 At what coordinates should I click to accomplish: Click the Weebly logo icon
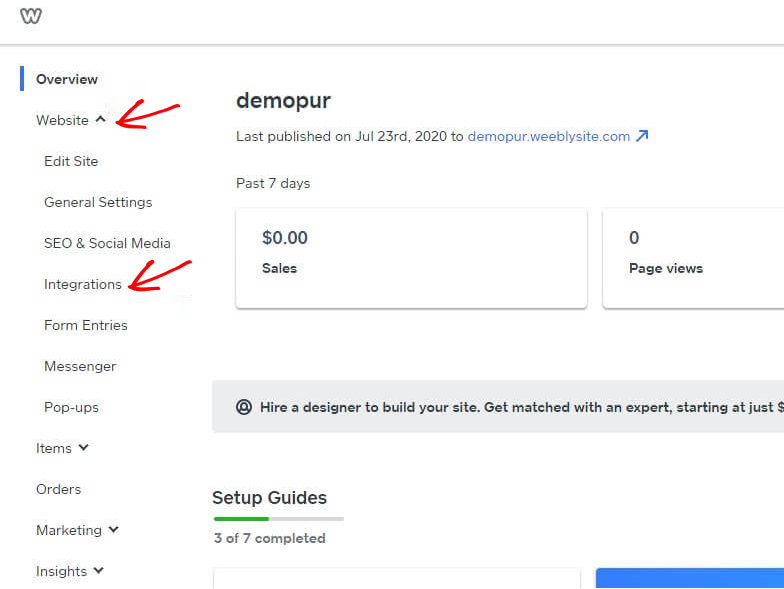pyautogui.click(x=30, y=16)
